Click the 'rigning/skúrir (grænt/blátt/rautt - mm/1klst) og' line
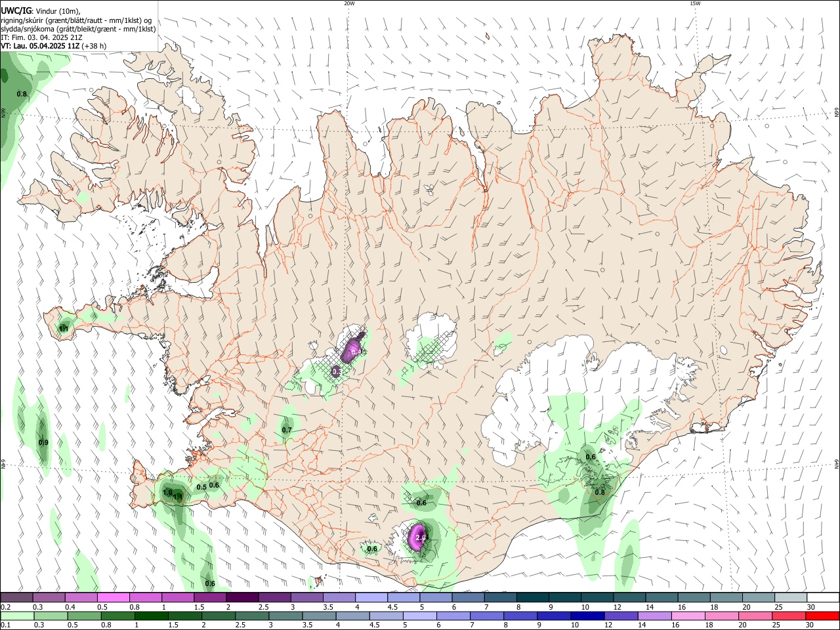The image size is (840, 630). 76,20
